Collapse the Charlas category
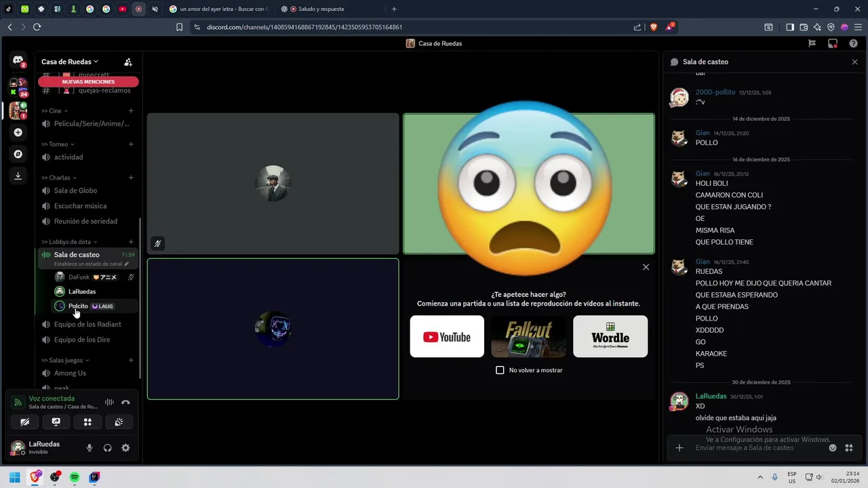Screen dimensions: 868x488 click(x=58, y=178)
